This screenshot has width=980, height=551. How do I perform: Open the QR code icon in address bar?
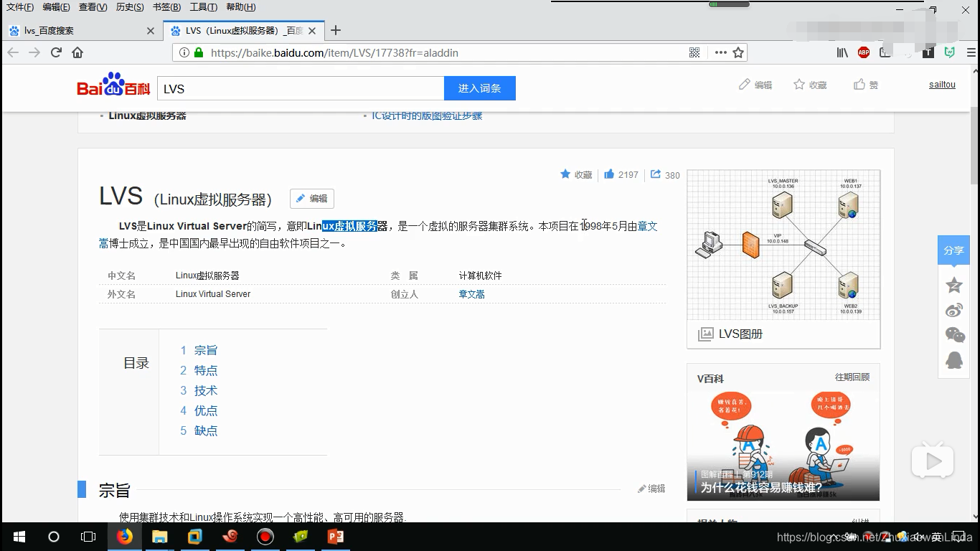tap(694, 52)
